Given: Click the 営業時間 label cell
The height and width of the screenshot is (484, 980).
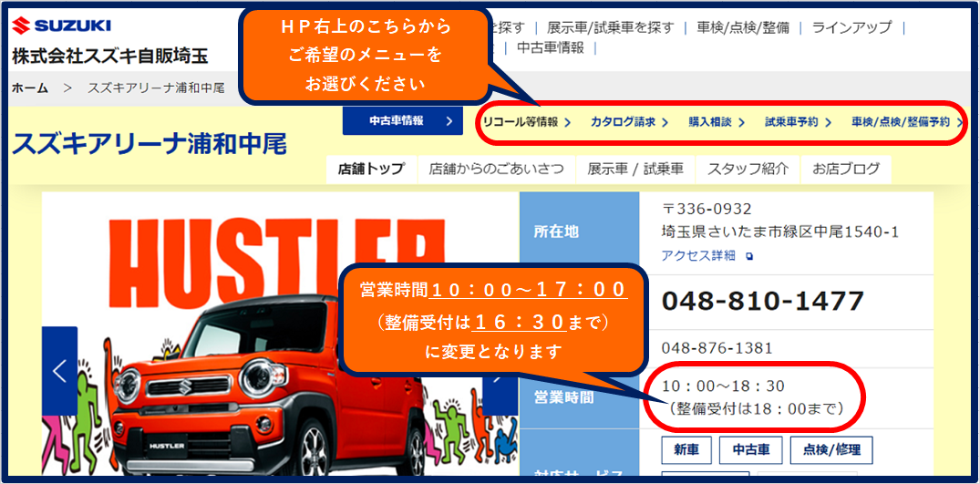Looking at the screenshot, I should point(580,397).
